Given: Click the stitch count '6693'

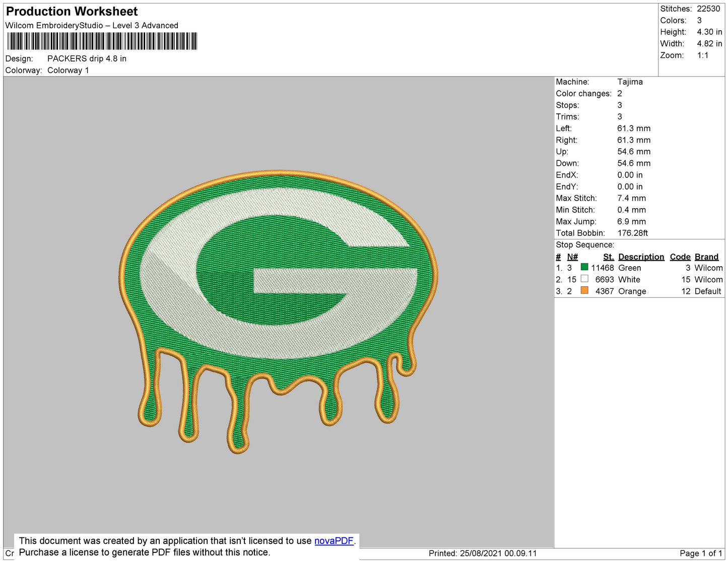Looking at the screenshot, I should [605, 280].
